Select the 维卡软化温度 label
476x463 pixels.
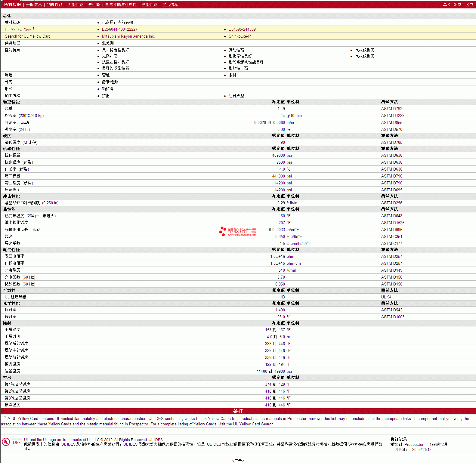click(x=16, y=223)
